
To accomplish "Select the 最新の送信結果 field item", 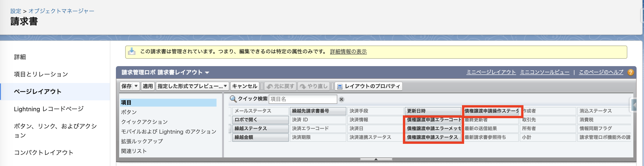I will tap(490, 128).
